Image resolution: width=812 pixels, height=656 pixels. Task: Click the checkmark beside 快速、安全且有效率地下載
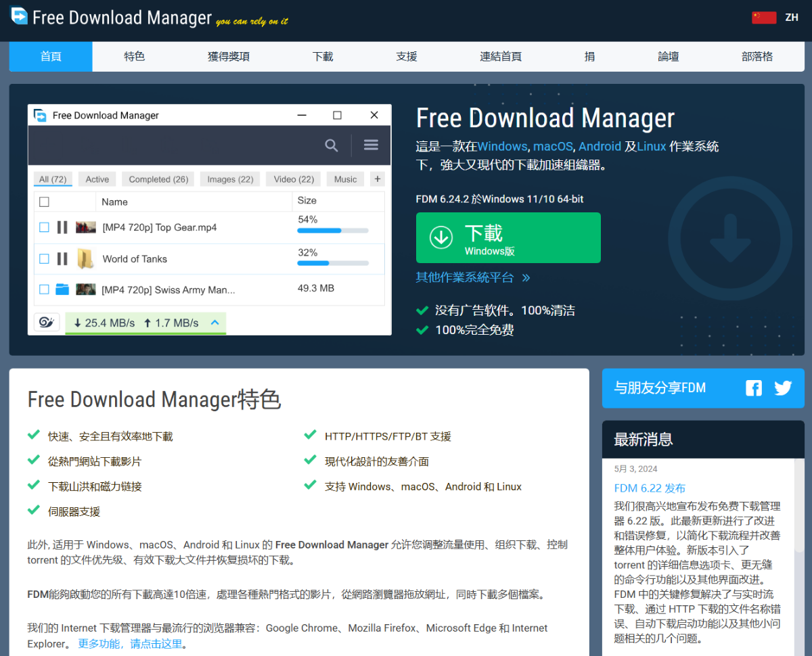coord(34,435)
